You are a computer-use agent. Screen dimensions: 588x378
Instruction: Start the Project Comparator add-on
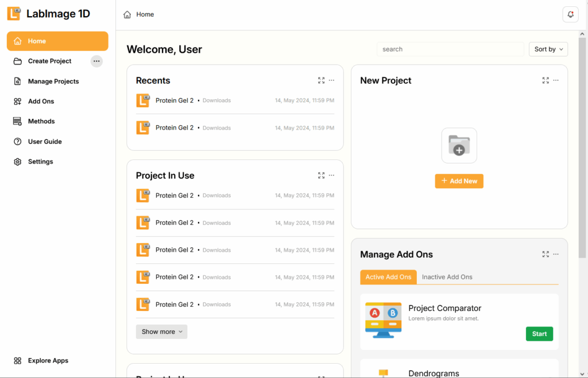pyautogui.click(x=539, y=334)
